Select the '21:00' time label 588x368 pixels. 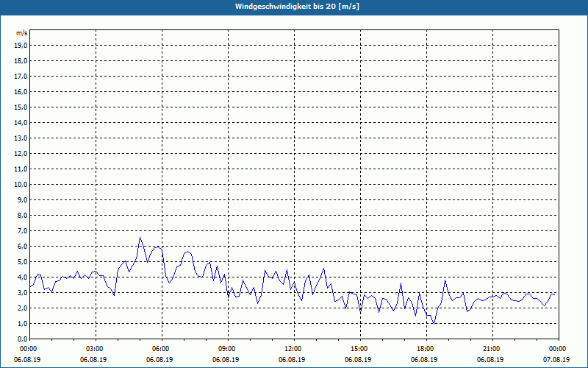pos(492,349)
